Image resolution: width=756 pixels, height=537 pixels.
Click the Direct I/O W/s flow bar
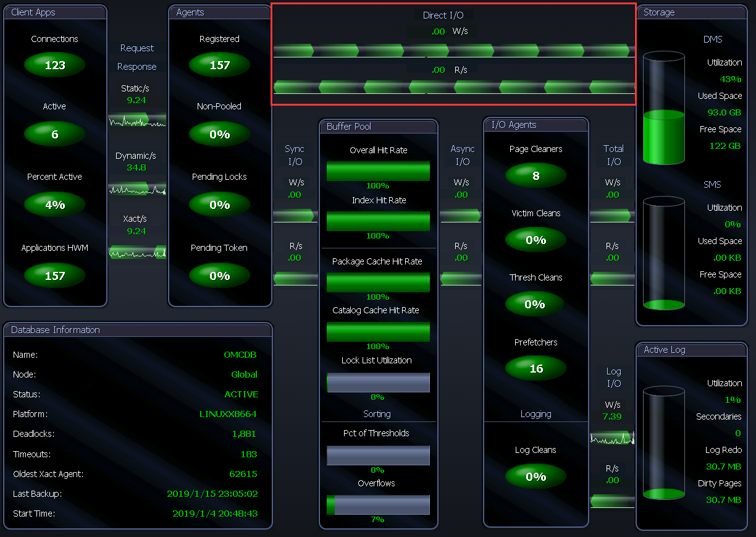(x=454, y=51)
